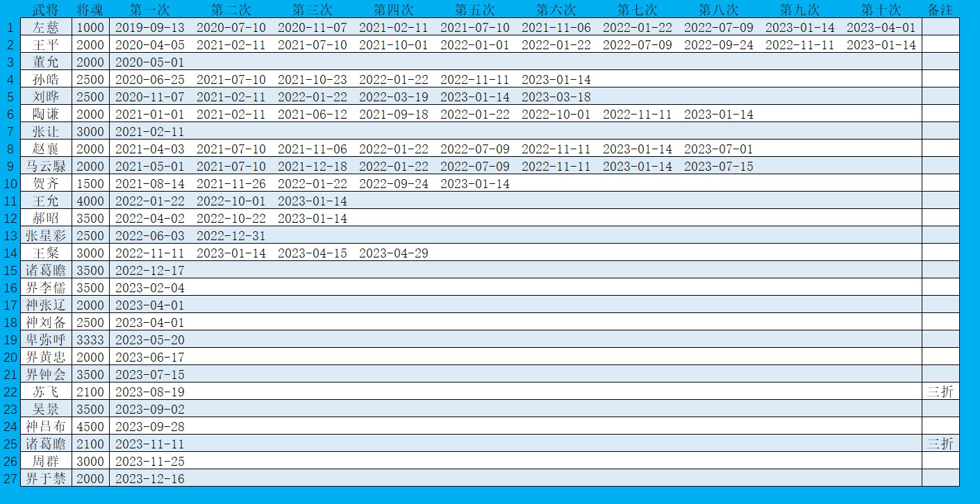Click the name cell 郝昭
This screenshot has width=980, height=504.
pyautogui.click(x=46, y=219)
